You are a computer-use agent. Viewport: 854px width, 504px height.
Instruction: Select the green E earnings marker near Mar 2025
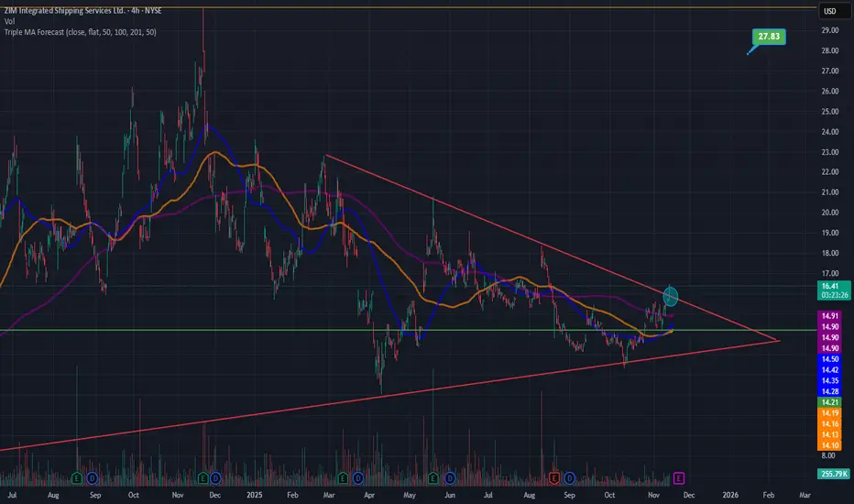[x=343, y=478]
